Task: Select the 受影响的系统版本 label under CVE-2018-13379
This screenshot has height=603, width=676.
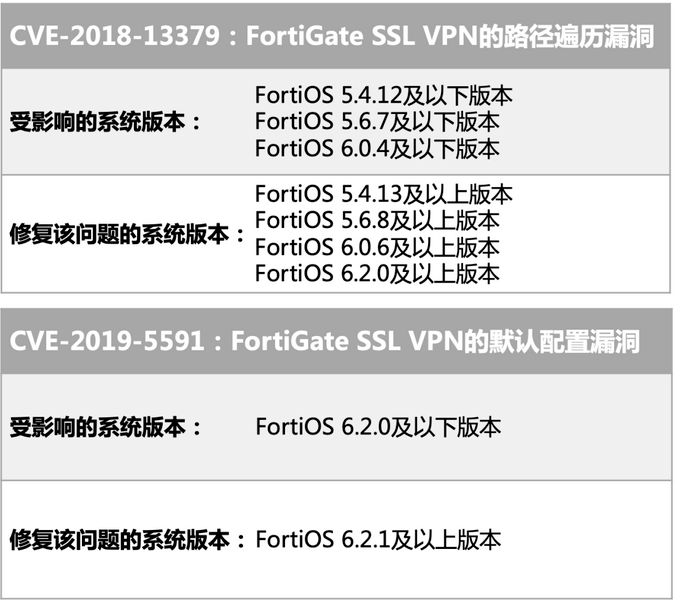Action: coord(105,122)
